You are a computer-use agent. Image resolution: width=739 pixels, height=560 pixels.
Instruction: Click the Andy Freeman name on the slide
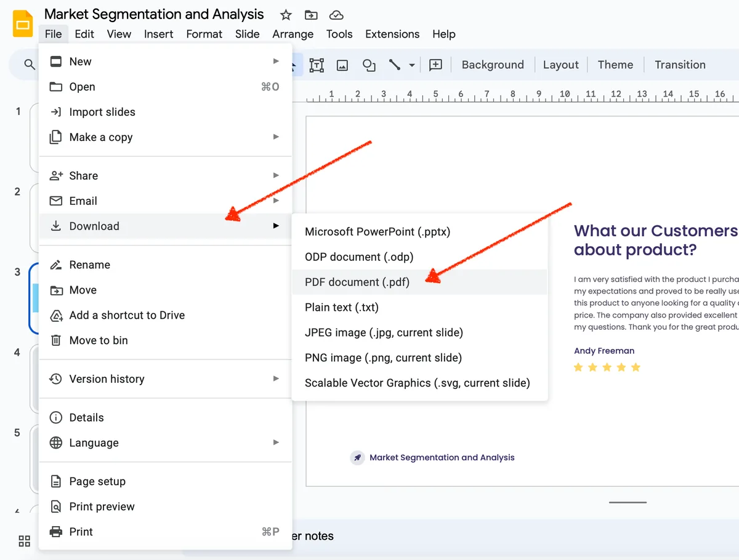604,351
